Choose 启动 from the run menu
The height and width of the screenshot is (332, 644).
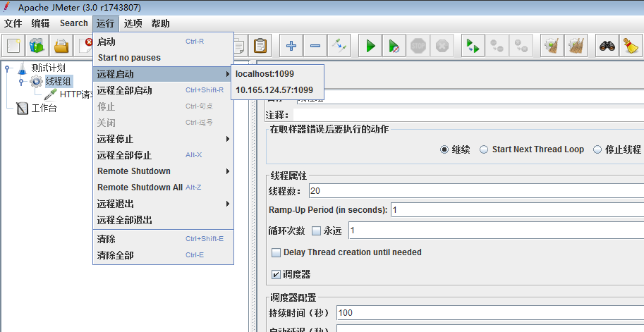[163, 42]
